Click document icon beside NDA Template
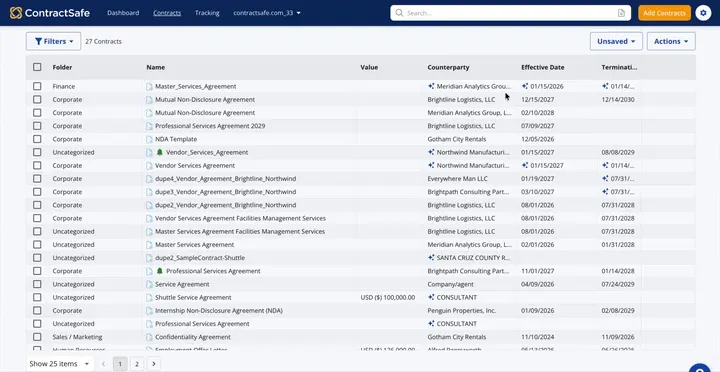Image resolution: width=720 pixels, height=372 pixels. coord(149,139)
